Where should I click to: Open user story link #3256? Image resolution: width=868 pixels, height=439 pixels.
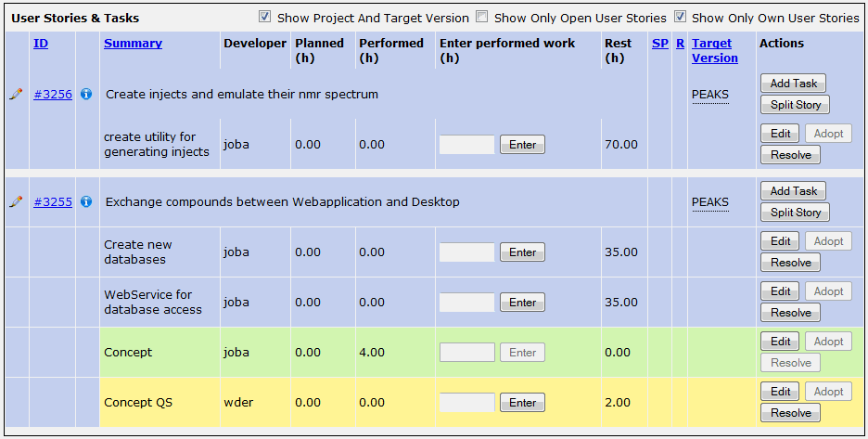coord(53,95)
